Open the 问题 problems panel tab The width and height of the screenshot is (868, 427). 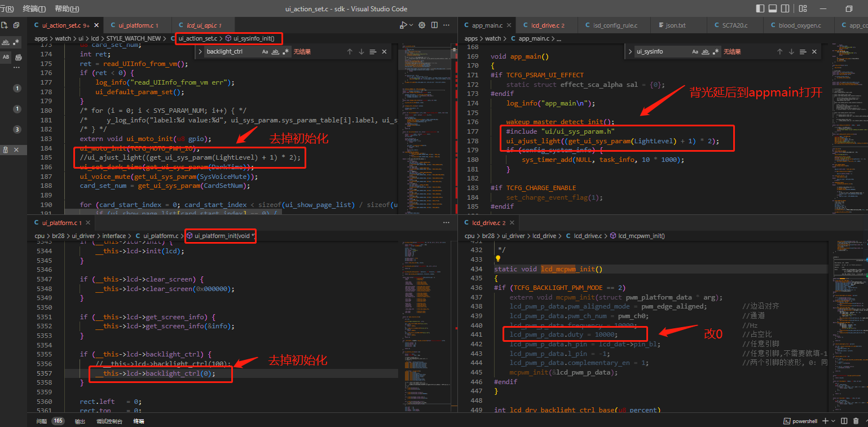click(42, 421)
